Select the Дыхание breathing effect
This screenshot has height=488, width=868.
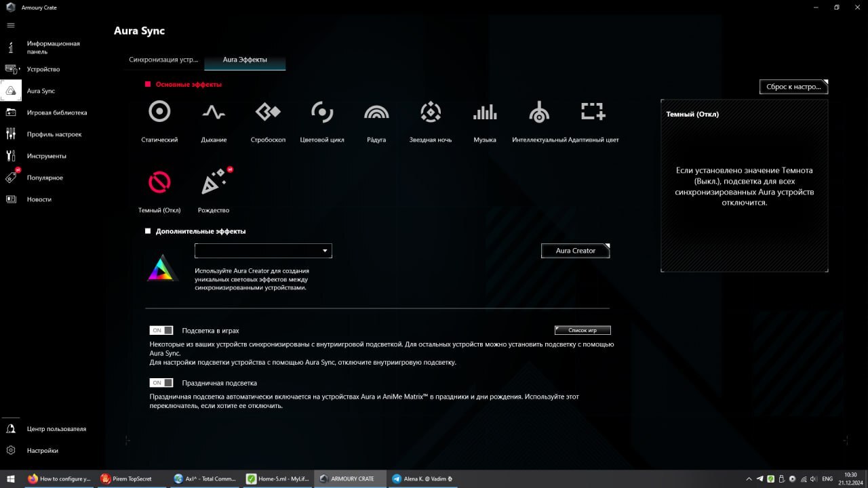tap(214, 112)
